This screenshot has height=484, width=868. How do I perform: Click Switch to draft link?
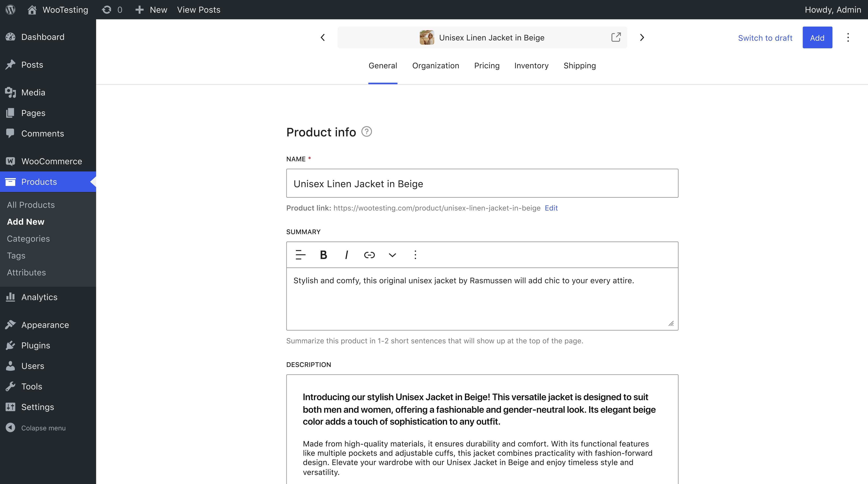[765, 38]
